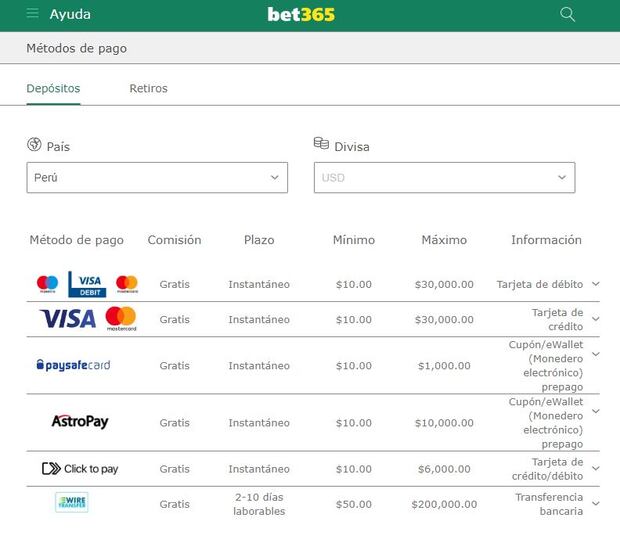
Task: Expand the Click to pay row chevron
Action: [x=596, y=468]
